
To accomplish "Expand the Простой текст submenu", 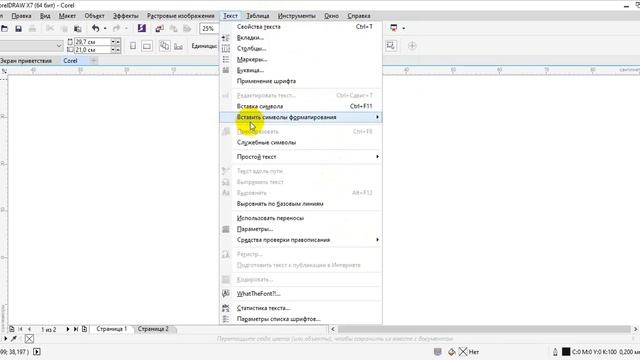I will [x=301, y=157].
